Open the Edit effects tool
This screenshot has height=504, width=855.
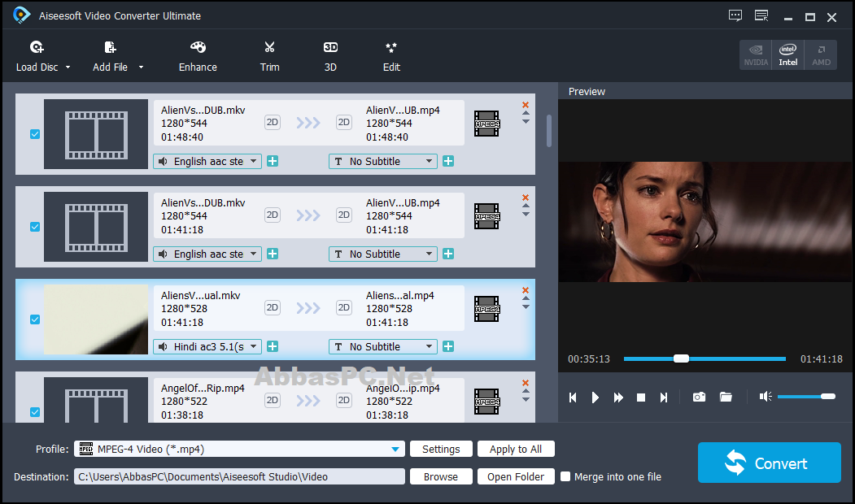tap(391, 57)
